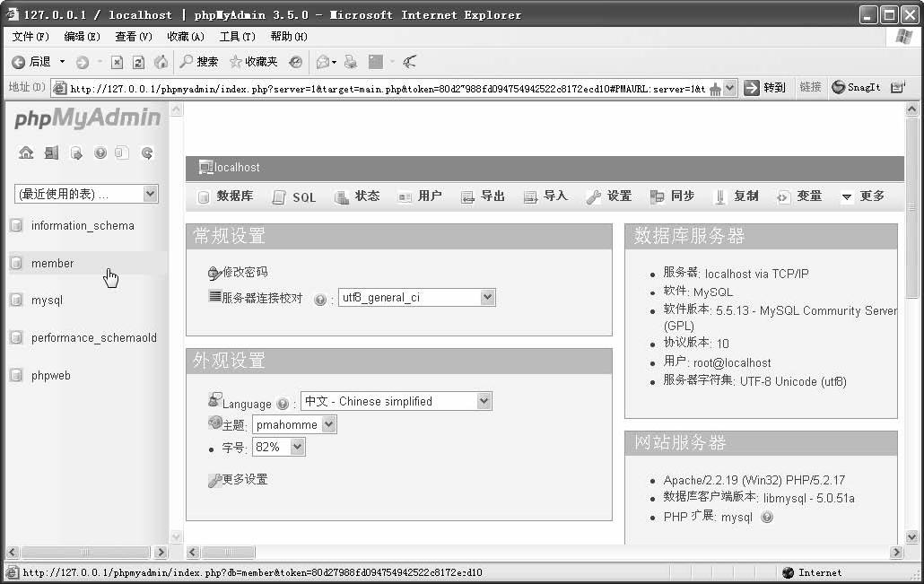Open the Back button history arrow
The image size is (924, 584).
pos(63,62)
